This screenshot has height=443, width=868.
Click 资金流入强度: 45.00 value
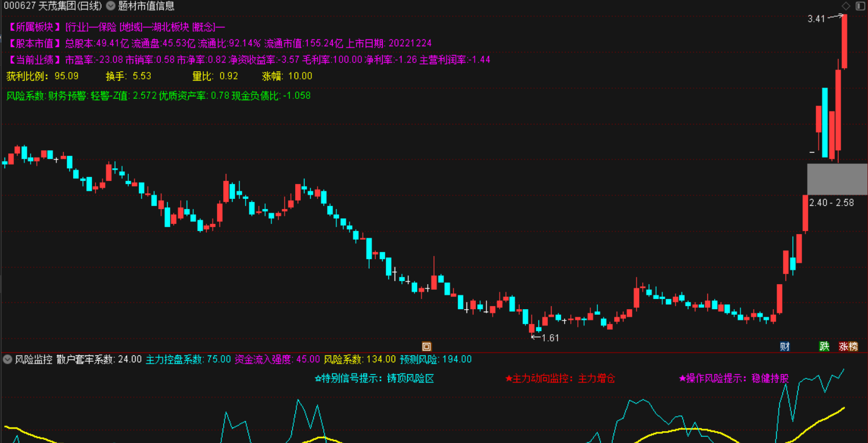coord(277,359)
